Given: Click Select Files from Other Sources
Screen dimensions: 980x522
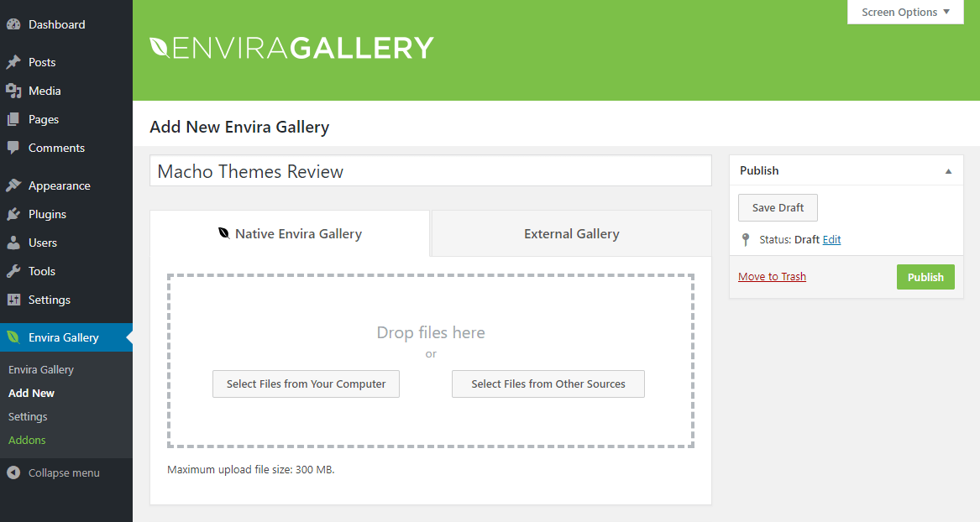Looking at the screenshot, I should coord(548,384).
